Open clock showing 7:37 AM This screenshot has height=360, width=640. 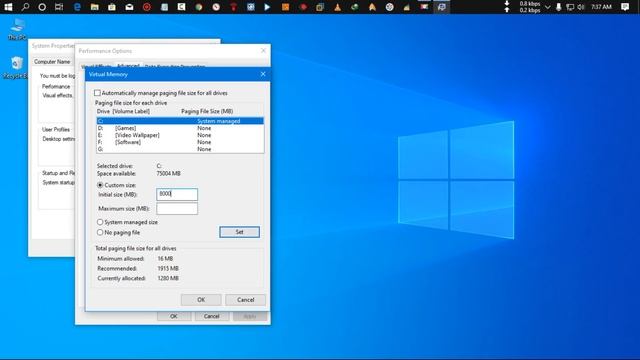point(602,7)
